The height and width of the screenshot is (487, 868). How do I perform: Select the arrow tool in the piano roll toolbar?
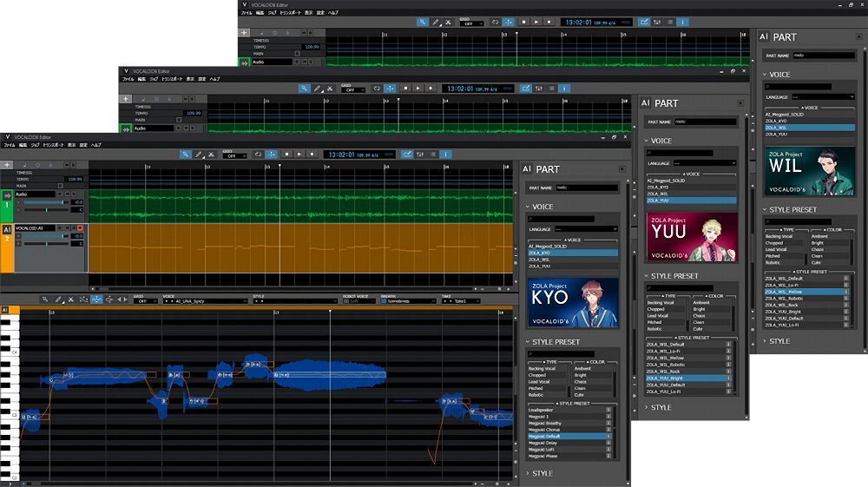tap(45, 299)
